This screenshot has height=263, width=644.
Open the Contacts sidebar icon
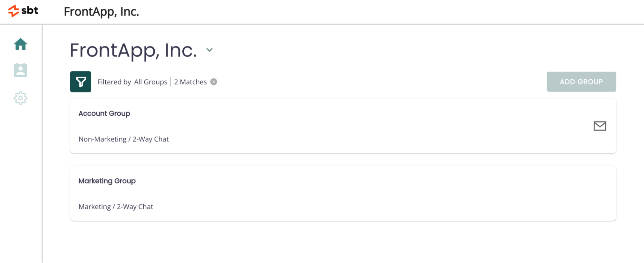[x=20, y=70]
